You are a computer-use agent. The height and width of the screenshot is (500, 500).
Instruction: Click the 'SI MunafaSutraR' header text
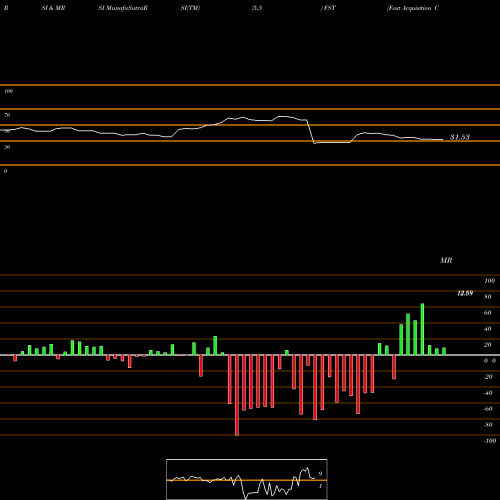123,8
